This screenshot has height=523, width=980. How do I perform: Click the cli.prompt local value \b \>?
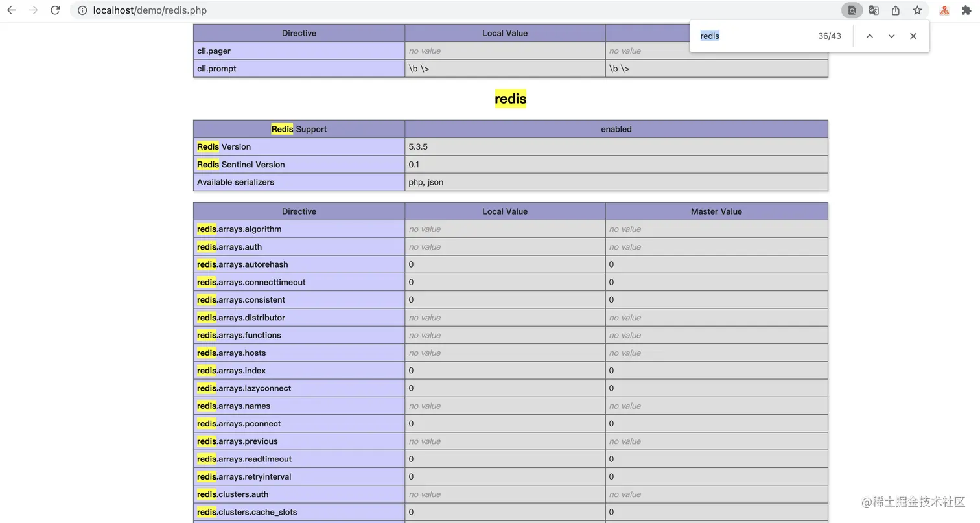coord(419,68)
